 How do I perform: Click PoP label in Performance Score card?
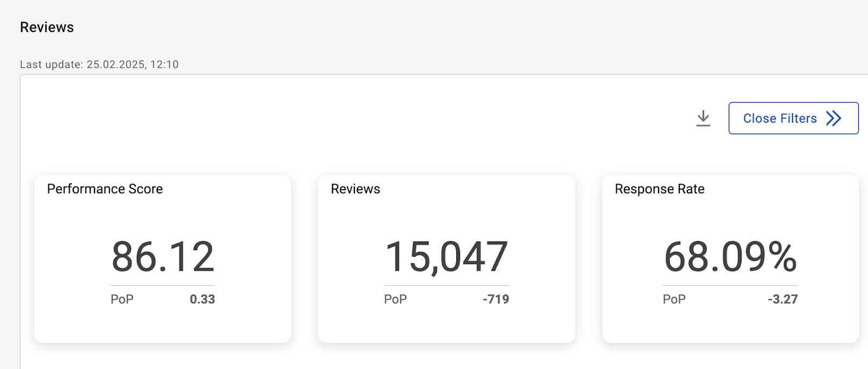(122, 299)
